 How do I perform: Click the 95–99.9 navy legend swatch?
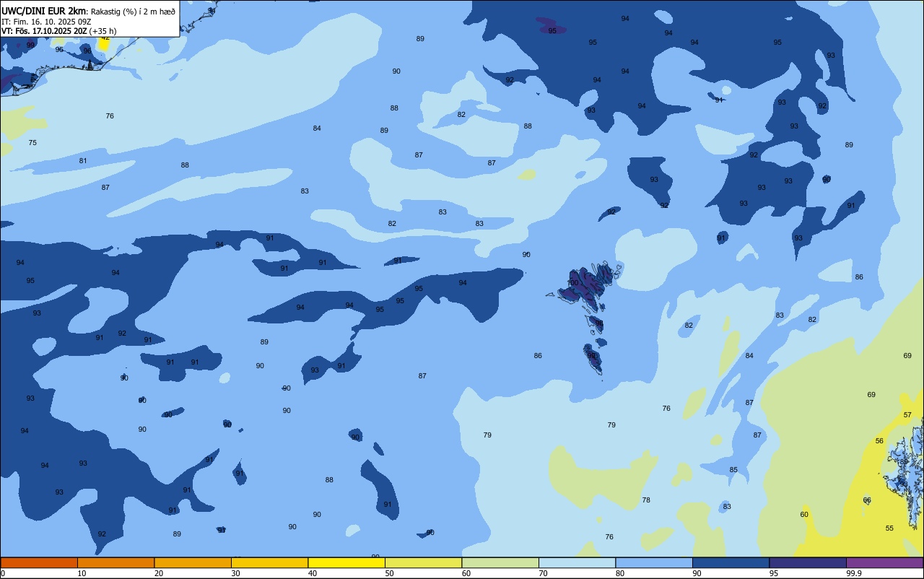point(808,562)
